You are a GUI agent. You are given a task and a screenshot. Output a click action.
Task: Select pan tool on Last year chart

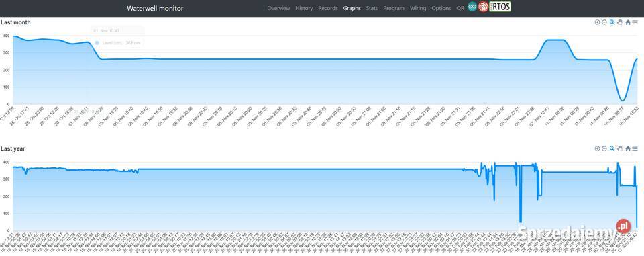pos(620,148)
